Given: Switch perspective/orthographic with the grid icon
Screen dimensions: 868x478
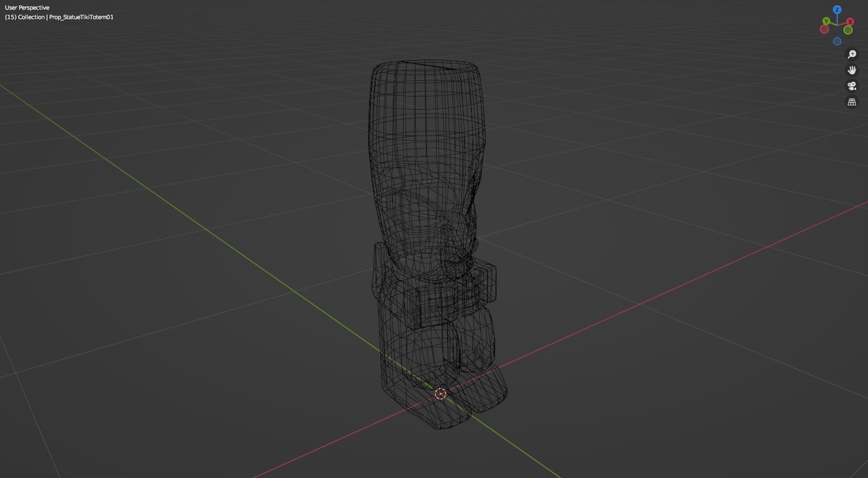Looking at the screenshot, I should click(852, 102).
